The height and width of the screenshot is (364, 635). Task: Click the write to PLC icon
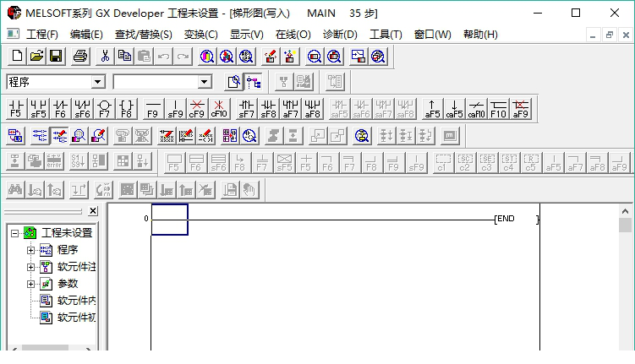click(x=270, y=56)
